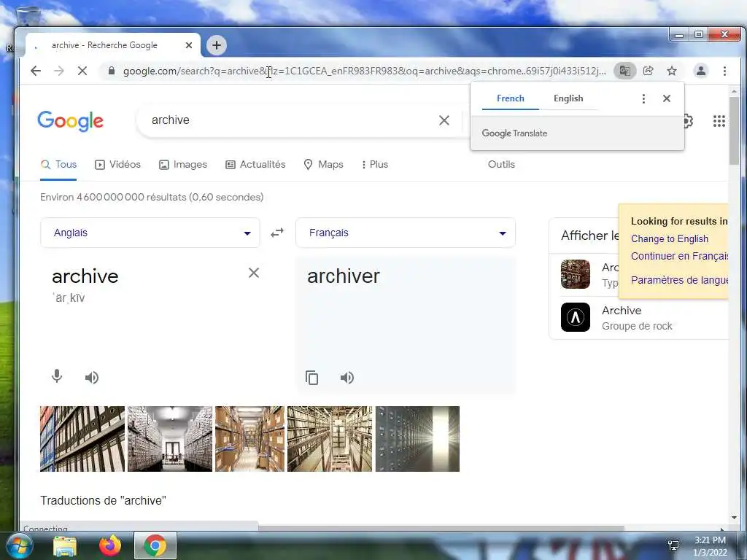Open Paramètres de langue link
The image size is (747, 560).
(x=680, y=280)
